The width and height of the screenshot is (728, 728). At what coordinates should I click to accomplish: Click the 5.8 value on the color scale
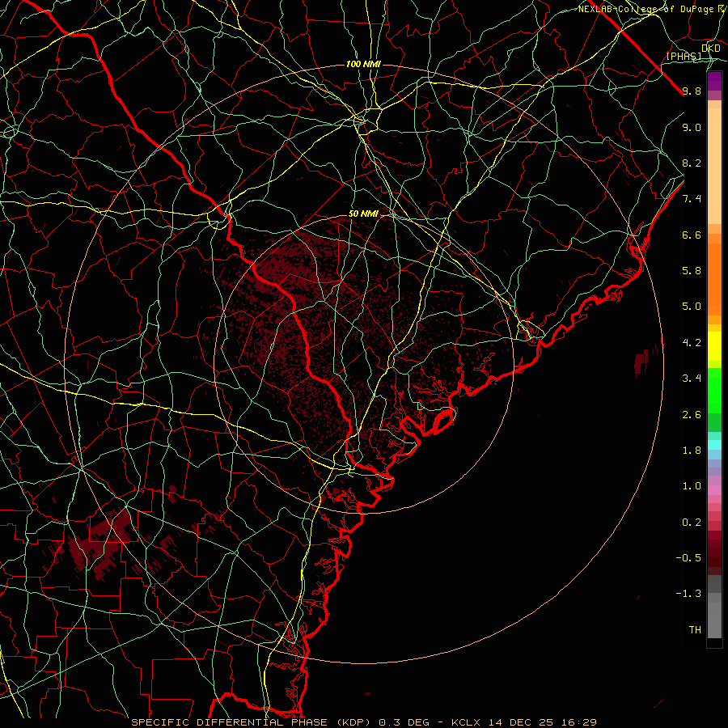pyautogui.click(x=692, y=271)
